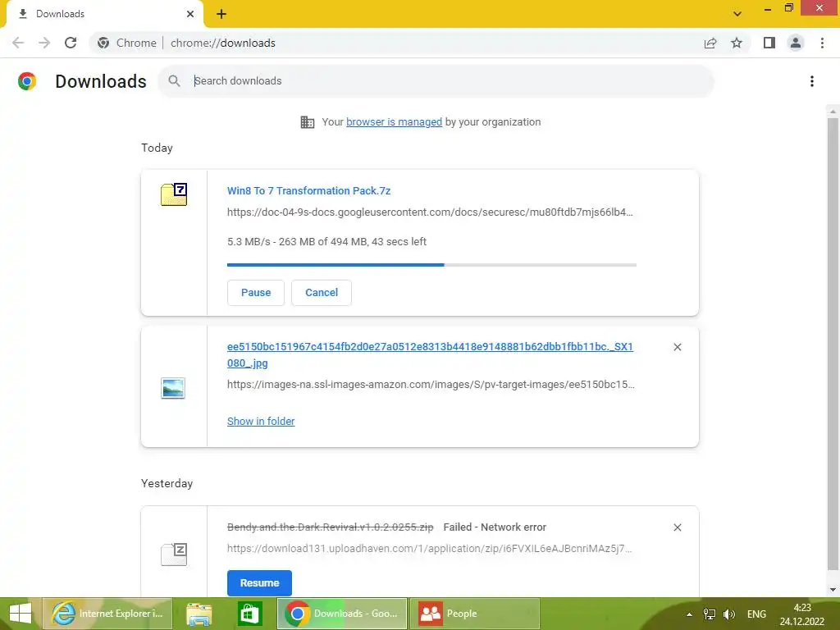Go forward with the browser forward arrow

click(44, 43)
